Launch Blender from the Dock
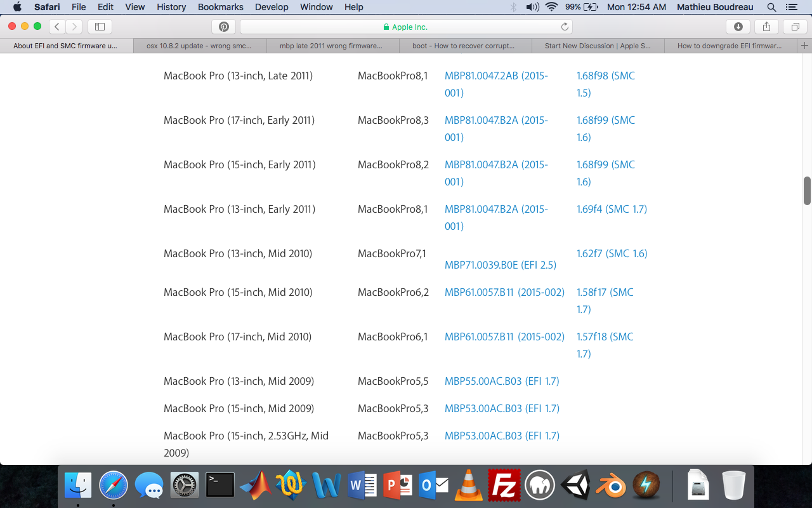This screenshot has width=812, height=508. click(x=612, y=486)
